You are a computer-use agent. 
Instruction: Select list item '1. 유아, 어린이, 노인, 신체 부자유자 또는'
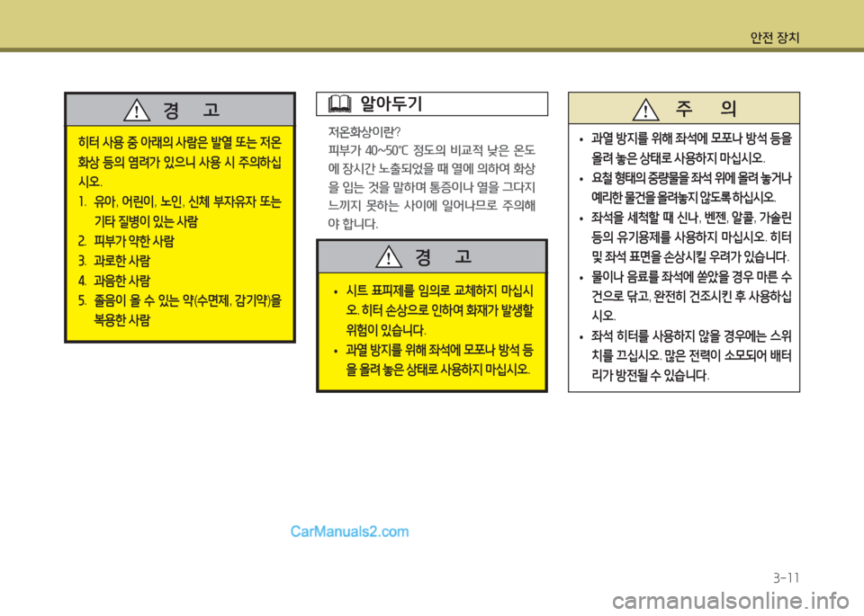(x=180, y=202)
